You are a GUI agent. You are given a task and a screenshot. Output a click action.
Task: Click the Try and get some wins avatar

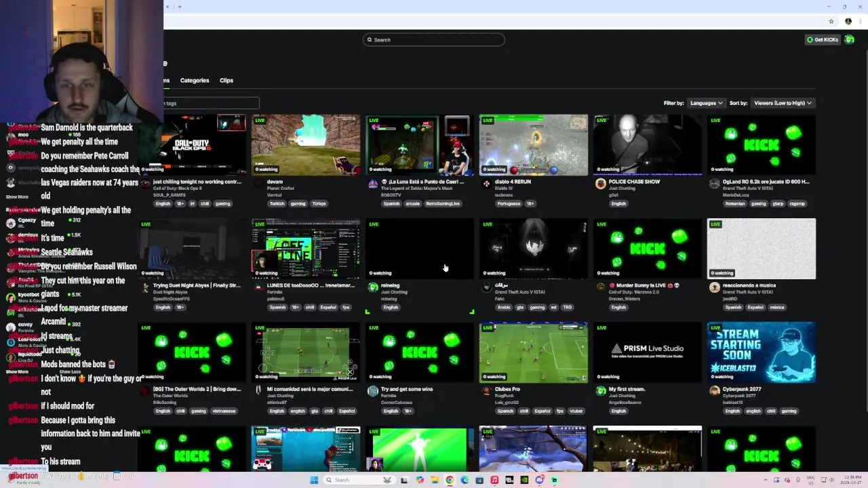tap(373, 391)
